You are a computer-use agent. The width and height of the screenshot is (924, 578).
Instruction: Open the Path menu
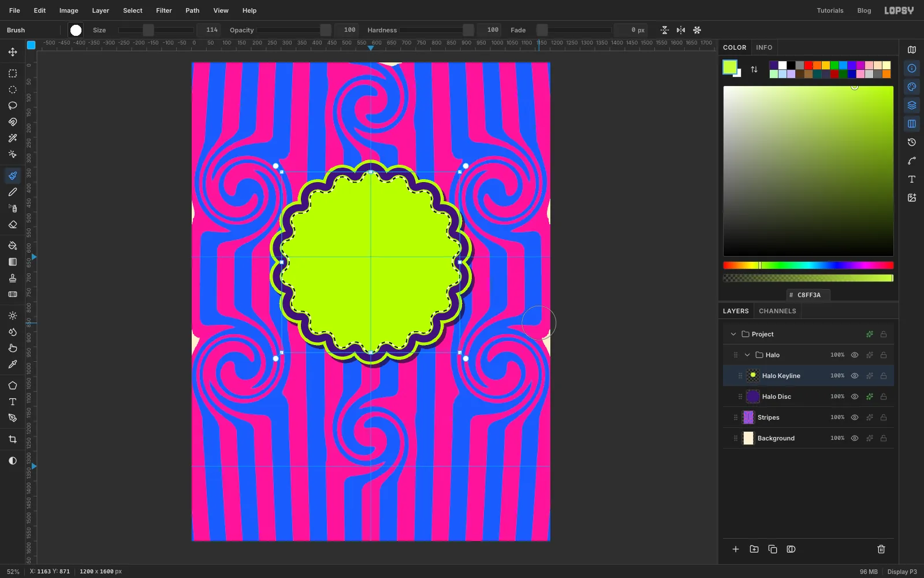pos(192,10)
